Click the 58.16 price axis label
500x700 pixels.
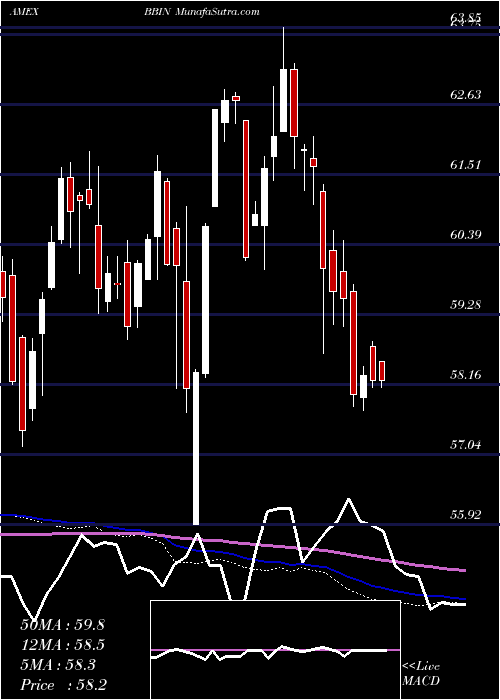click(466, 374)
